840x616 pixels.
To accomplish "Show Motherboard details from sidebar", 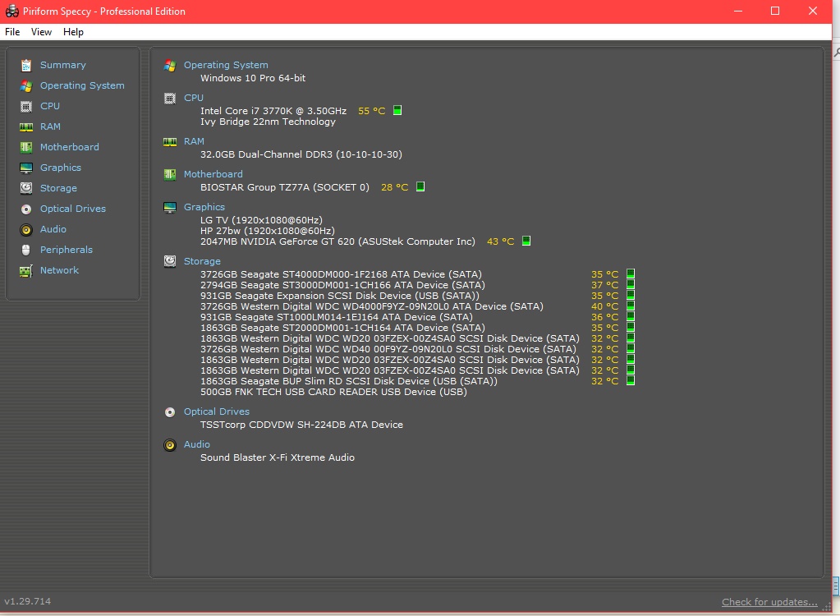I will point(70,147).
